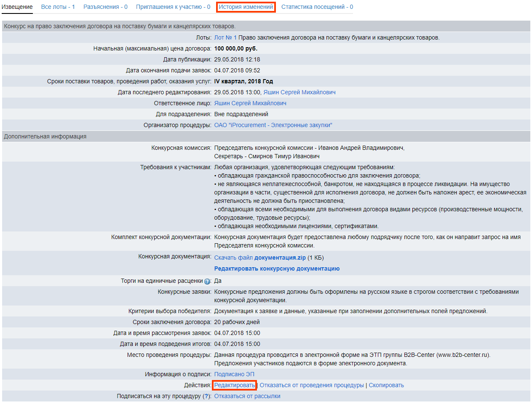Open the Подписано ЭП signature info
The height and width of the screenshot is (404, 532).
pos(234,374)
